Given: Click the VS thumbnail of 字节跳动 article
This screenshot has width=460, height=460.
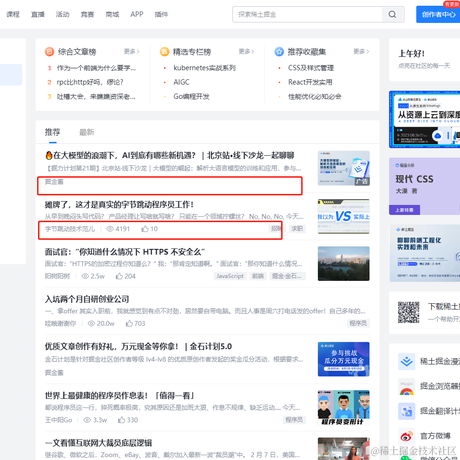Looking at the screenshot, I should pyautogui.click(x=344, y=216).
